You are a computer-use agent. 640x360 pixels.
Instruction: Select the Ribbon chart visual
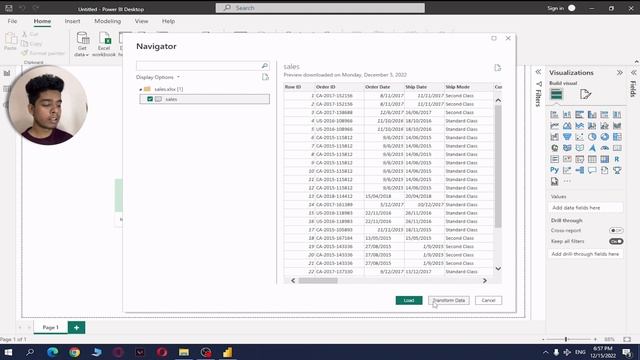coord(617,126)
